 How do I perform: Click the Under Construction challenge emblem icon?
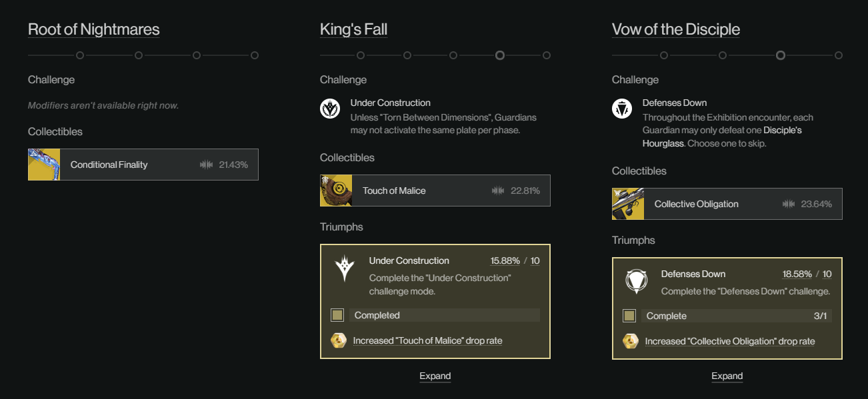pyautogui.click(x=330, y=109)
